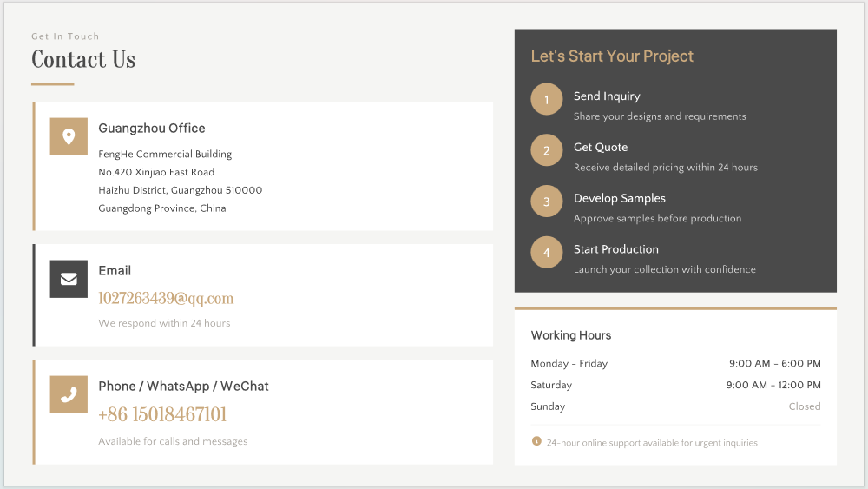
Task: Click the Working Hours heading
Action: pos(571,335)
